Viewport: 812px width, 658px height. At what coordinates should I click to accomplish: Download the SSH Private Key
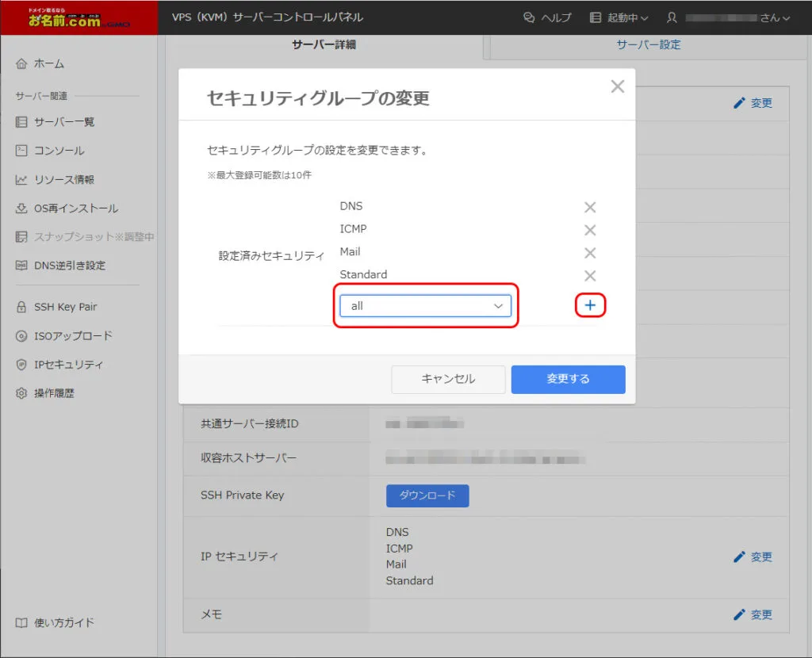[427, 495]
